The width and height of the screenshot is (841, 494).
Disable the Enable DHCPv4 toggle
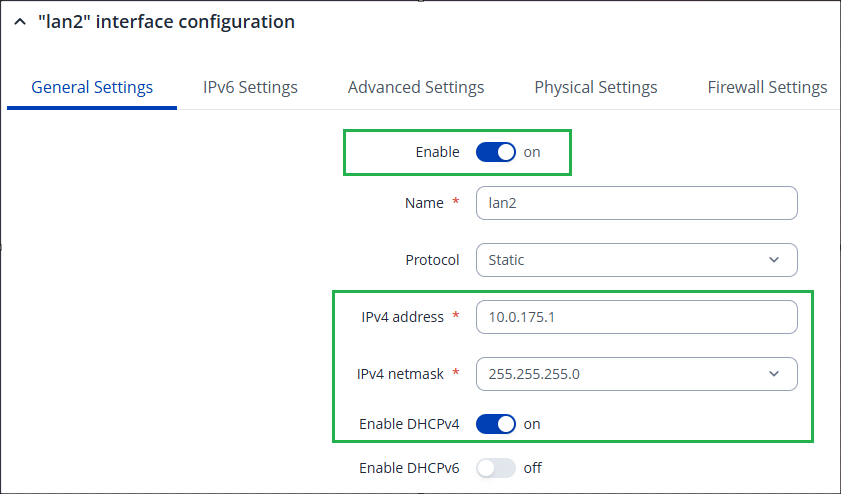pyautogui.click(x=495, y=424)
